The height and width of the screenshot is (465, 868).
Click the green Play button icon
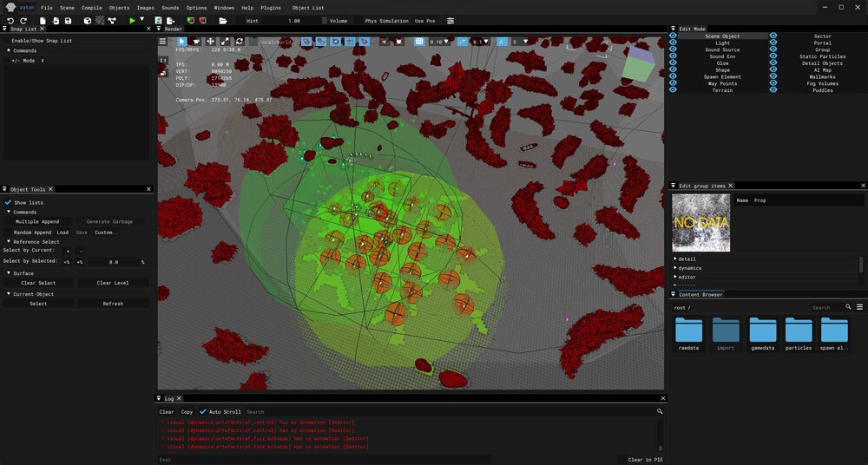click(x=132, y=21)
